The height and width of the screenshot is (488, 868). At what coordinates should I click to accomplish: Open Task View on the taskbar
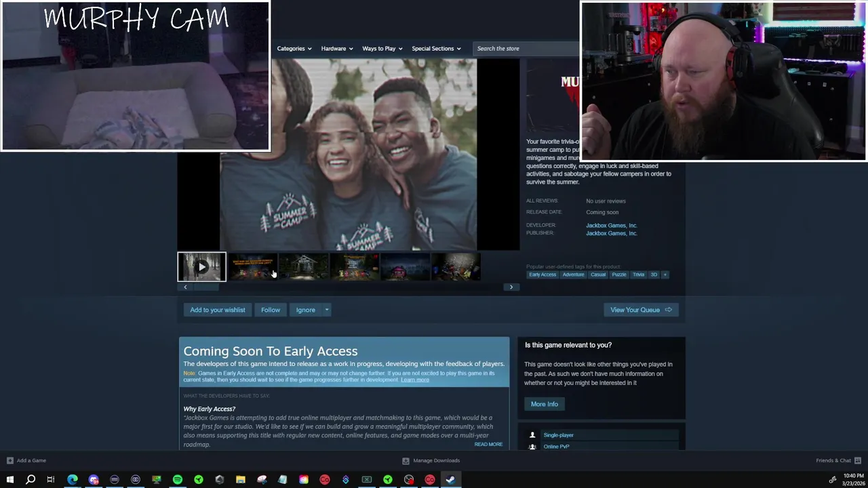coord(51,480)
